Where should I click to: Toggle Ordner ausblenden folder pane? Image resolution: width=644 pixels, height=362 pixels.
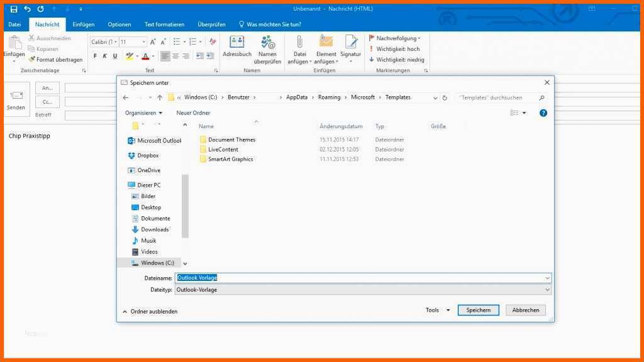point(150,312)
